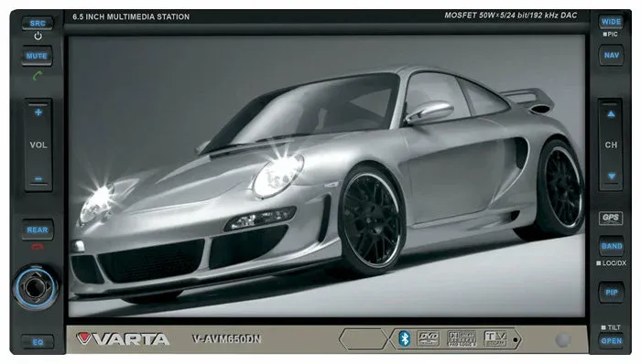Tap the OPEN panel button
This screenshot has width=641, height=364.
coord(612,341)
